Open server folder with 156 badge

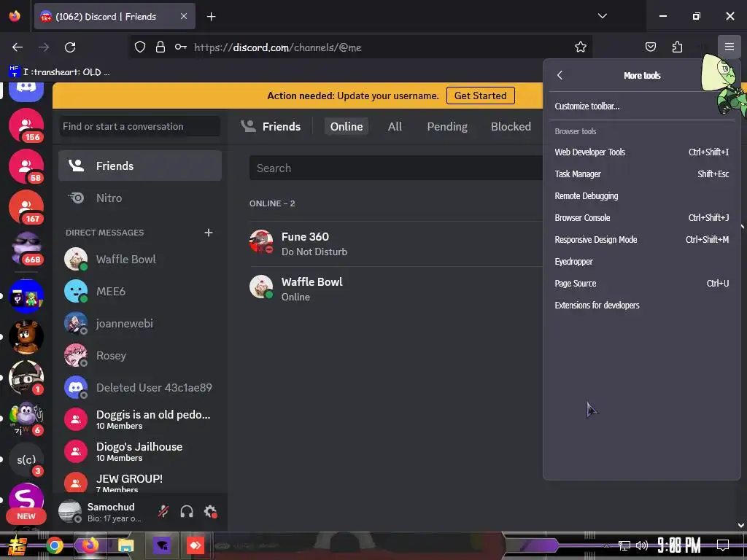pos(26,125)
